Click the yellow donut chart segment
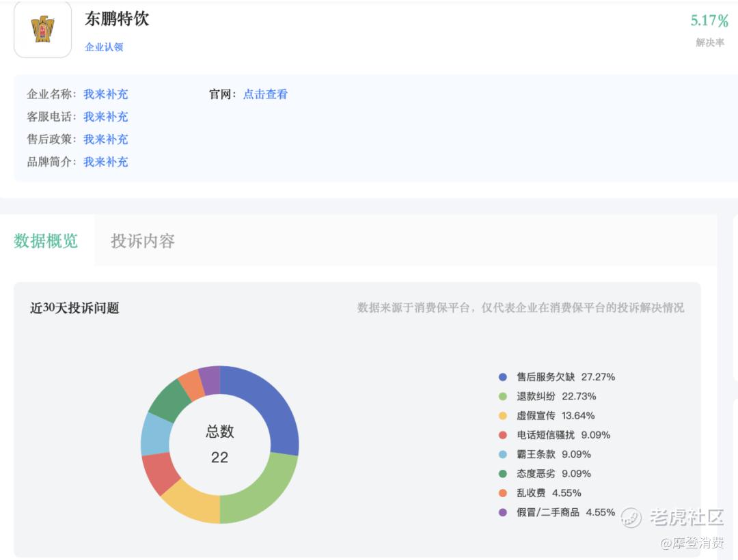The image size is (738, 560). click(x=194, y=503)
